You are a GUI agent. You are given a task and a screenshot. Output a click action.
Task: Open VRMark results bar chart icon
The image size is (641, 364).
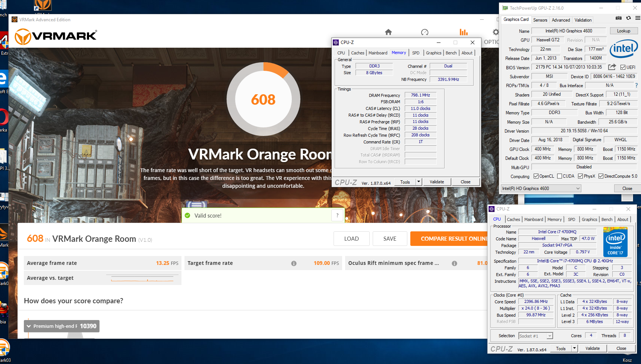[463, 32]
